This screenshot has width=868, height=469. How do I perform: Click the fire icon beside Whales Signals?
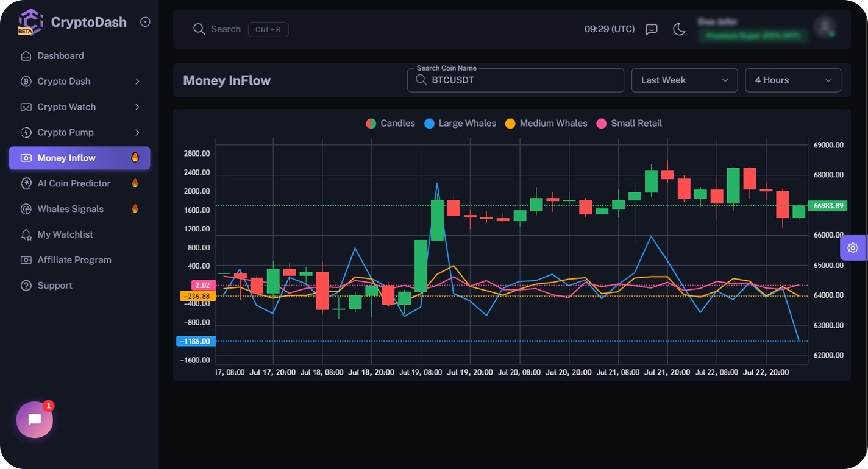tap(135, 208)
